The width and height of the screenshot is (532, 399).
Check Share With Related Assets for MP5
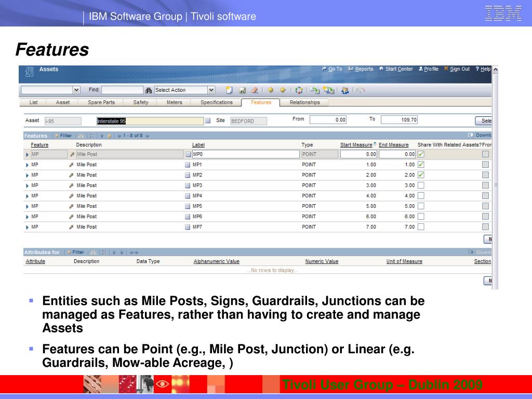pyautogui.click(x=421, y=206)
